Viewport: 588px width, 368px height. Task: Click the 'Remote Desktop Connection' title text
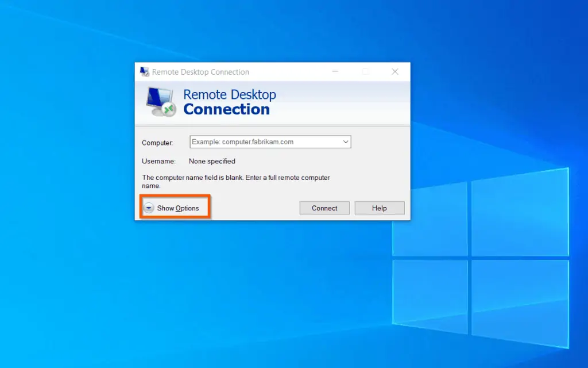pos(200,72)
